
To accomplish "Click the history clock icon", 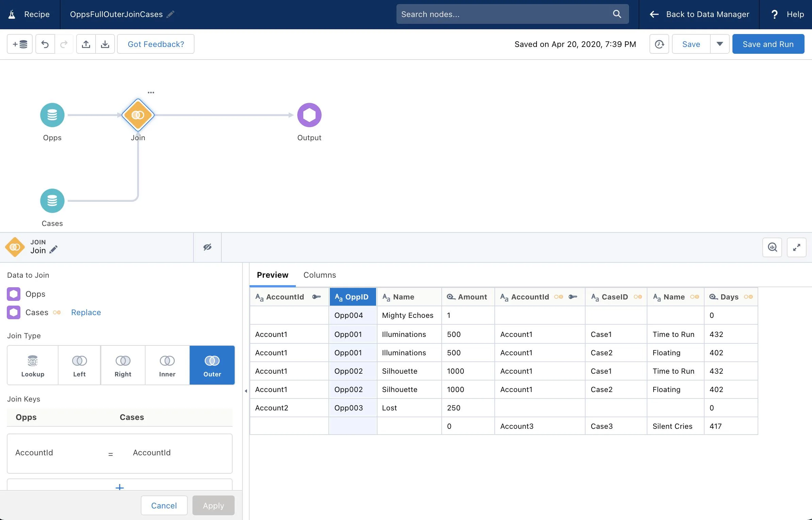I will click(x=659, y=44).
